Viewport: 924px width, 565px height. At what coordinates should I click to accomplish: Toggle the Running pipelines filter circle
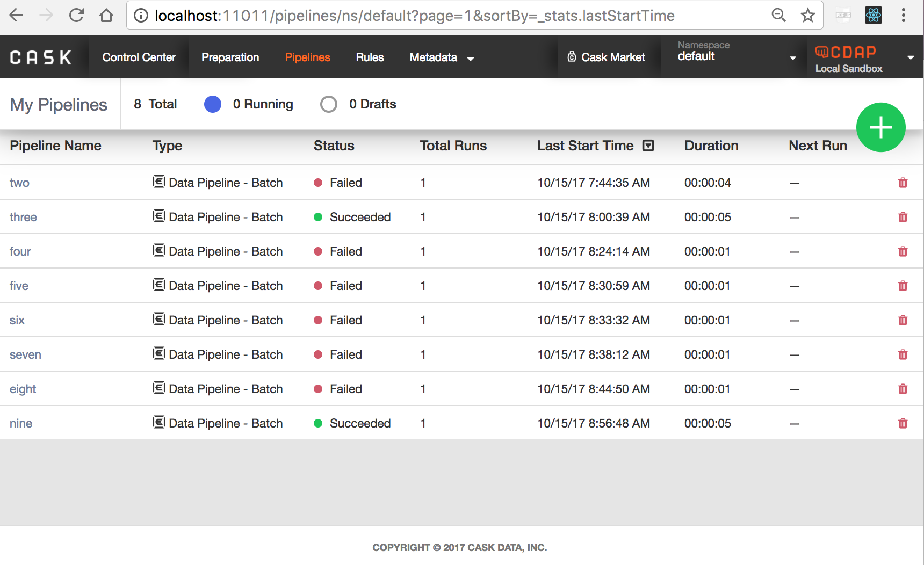click(x=213, y=104)
